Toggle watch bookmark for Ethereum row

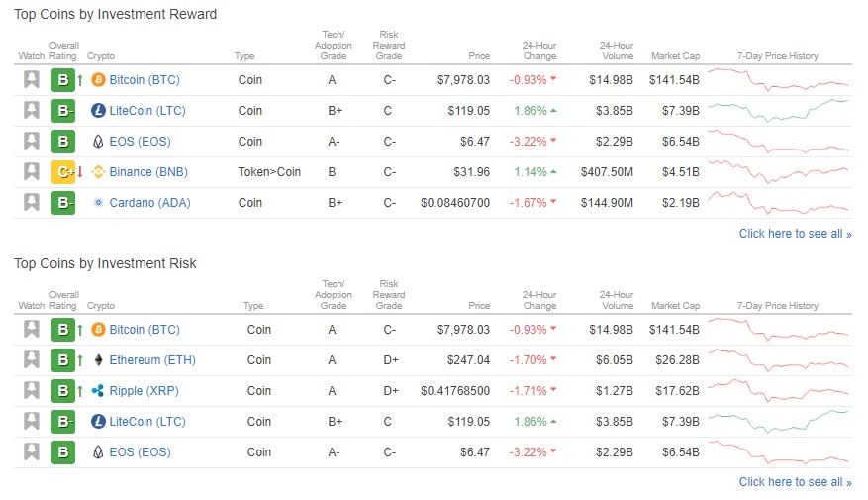(32, 360)
